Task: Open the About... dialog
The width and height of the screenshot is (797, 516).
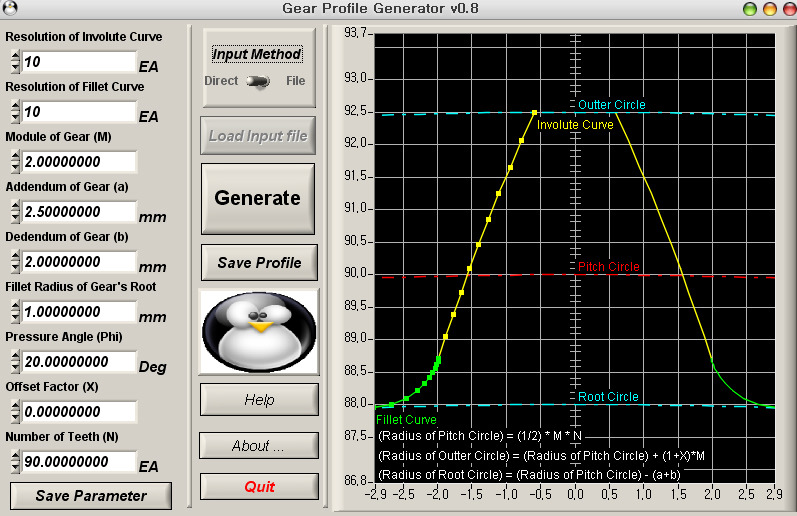Action: 259,446
